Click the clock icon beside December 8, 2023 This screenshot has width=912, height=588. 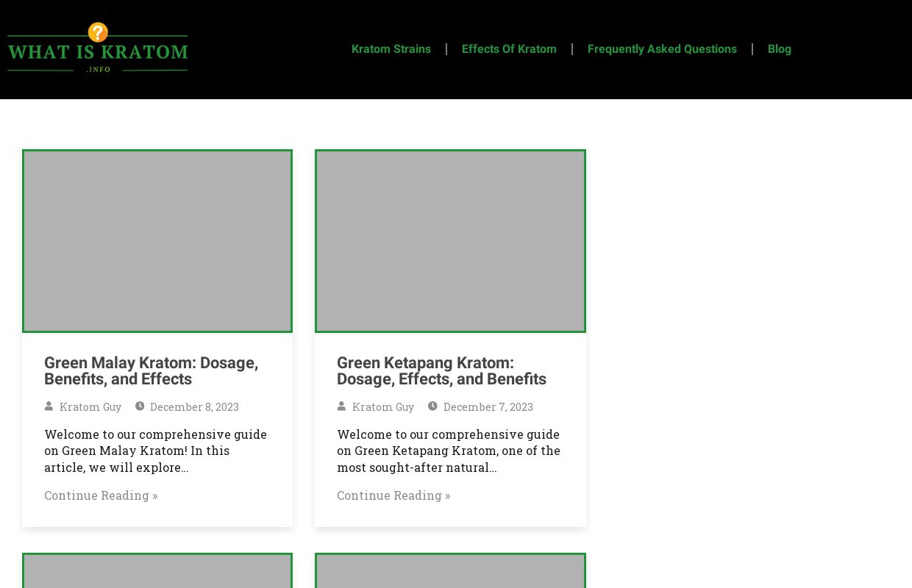(140, 406)
